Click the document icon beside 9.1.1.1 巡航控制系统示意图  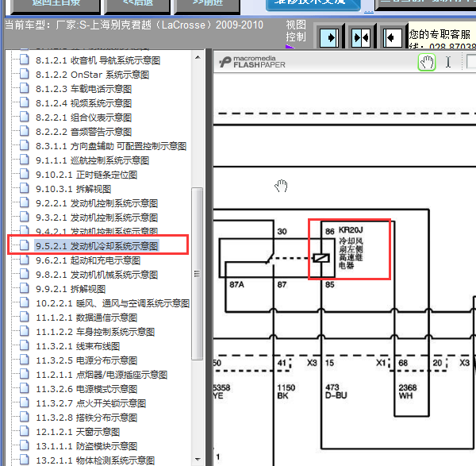click(25, 160)
